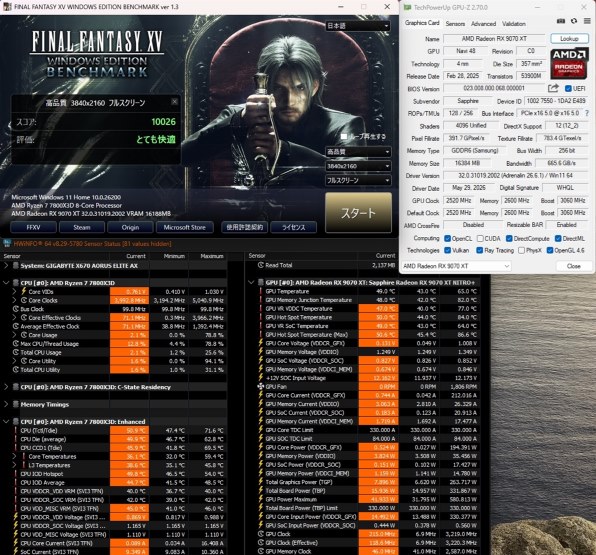Expand the Core Clocks row
596x555 pixels.
[14, 300]
